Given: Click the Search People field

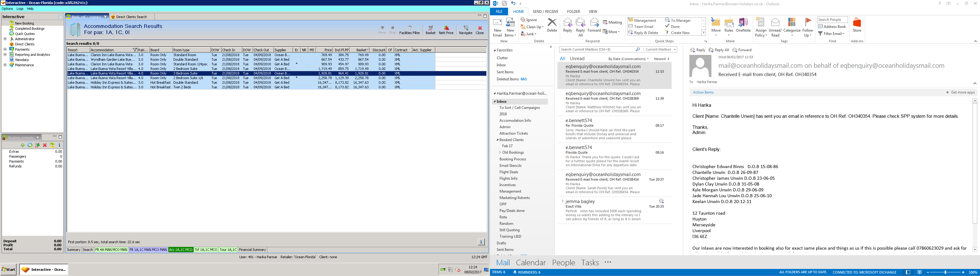Looking at the screenshot, I should coord(832,20).
